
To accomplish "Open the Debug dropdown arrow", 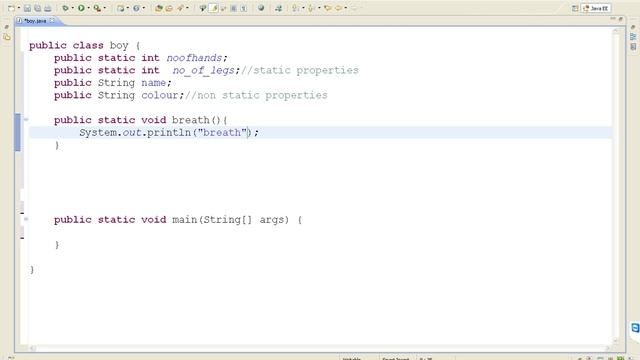I will [x=73, y=8].
